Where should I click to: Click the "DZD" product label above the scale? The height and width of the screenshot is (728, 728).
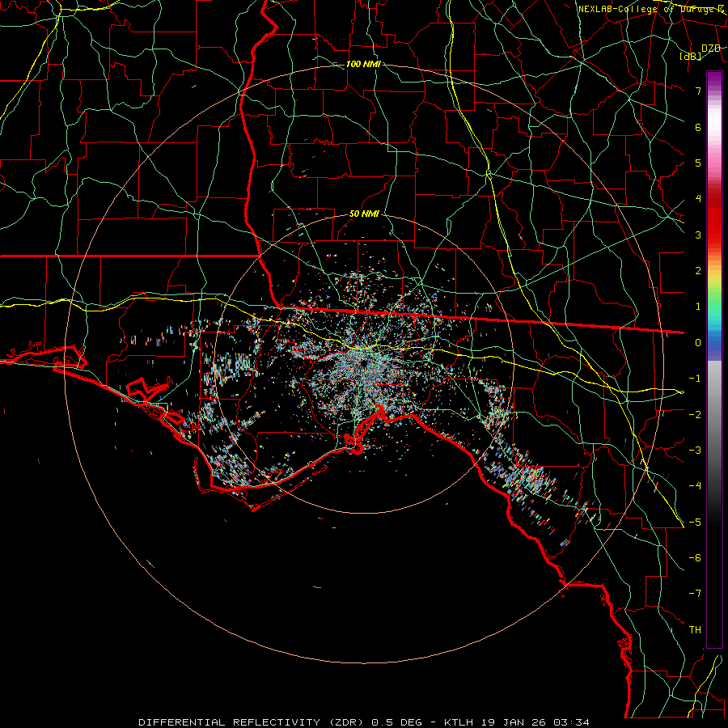click(711, 49)
